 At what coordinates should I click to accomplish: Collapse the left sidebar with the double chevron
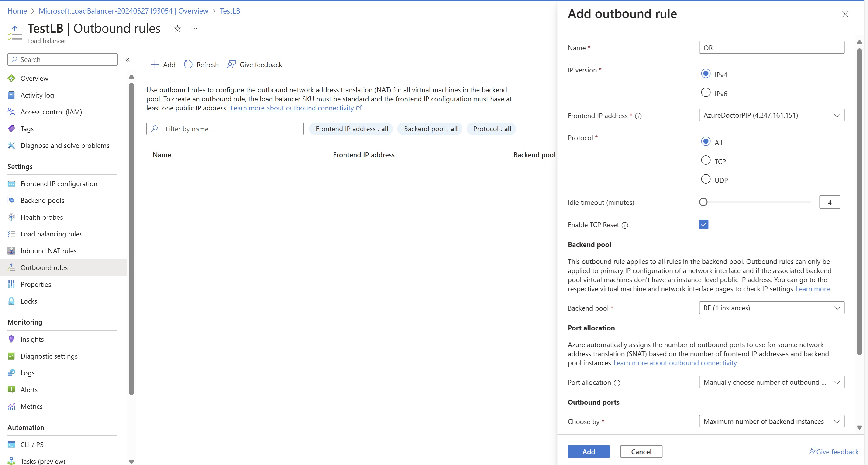point(127,60)
